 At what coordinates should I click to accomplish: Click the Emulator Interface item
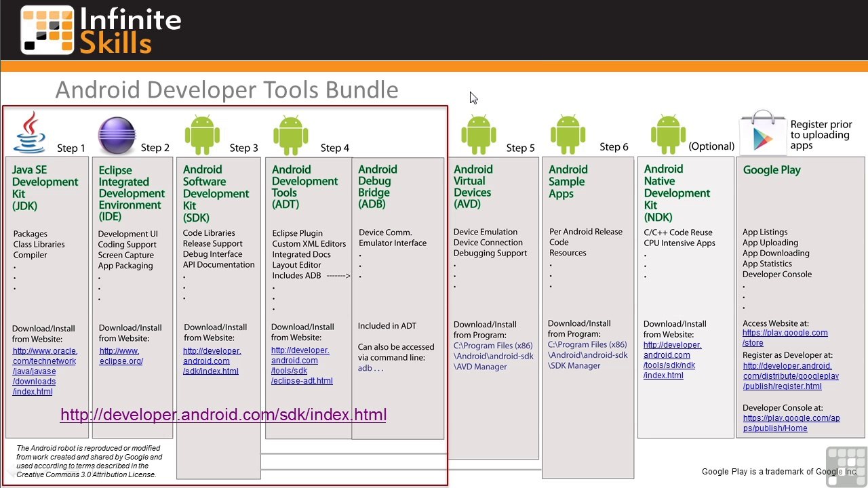(393, 243)
